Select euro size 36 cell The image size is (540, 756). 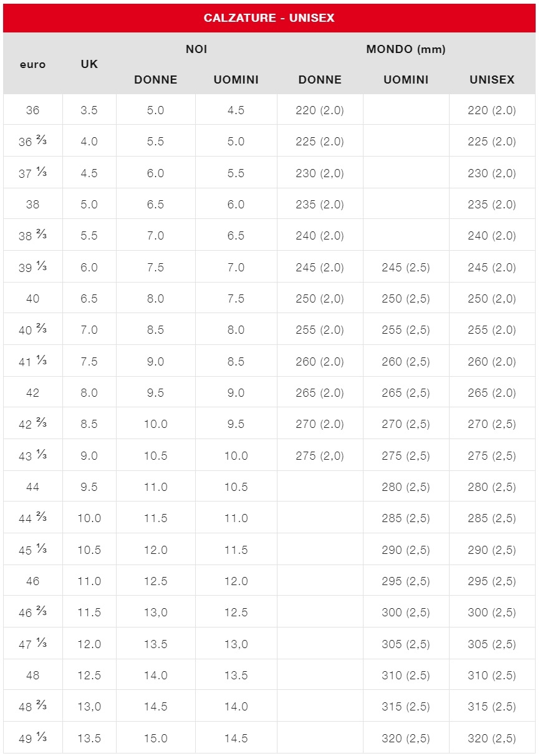coord(32,110)
